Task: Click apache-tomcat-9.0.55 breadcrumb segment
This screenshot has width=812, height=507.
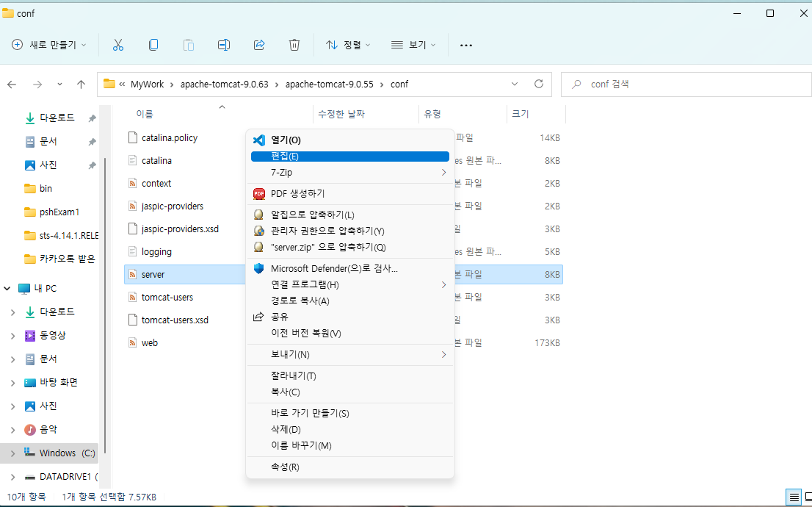Action: pyautogui.click(x=330, y=84)
